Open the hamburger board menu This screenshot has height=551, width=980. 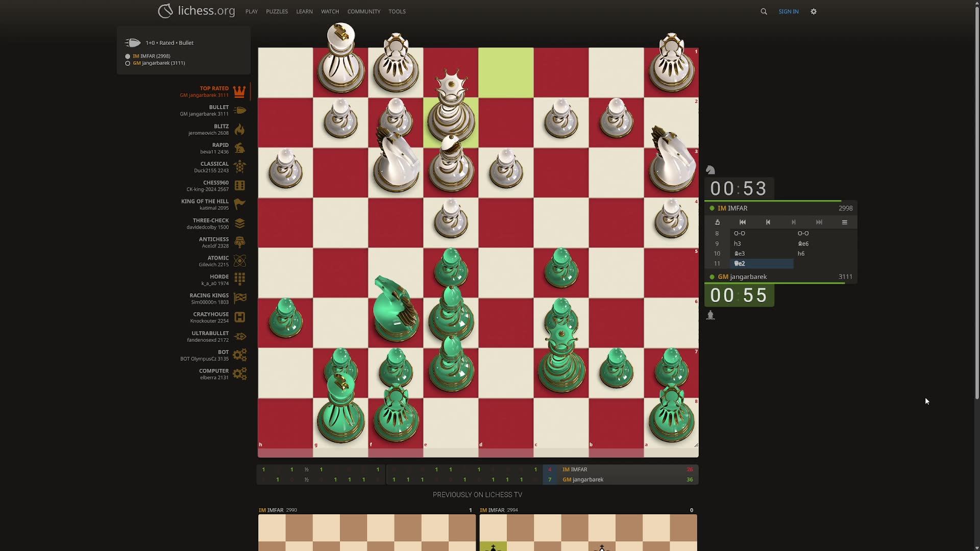coord(844,222)
